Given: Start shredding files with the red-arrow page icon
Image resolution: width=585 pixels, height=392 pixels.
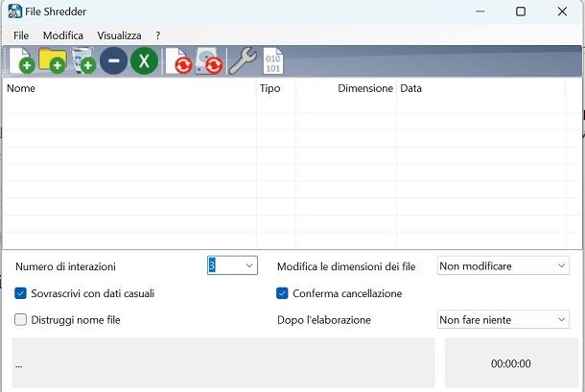Looking at the screenshot, I should tap(178, 60).
